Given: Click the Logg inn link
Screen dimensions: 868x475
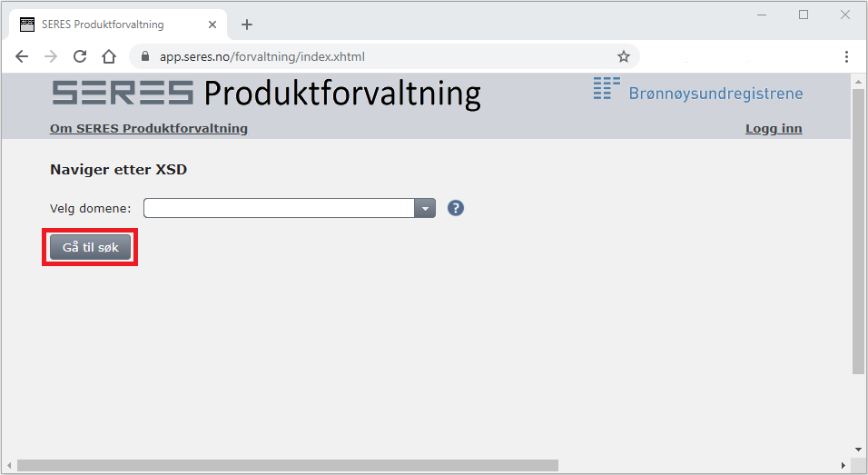Looking at the screenshot, I should [774, 128].
